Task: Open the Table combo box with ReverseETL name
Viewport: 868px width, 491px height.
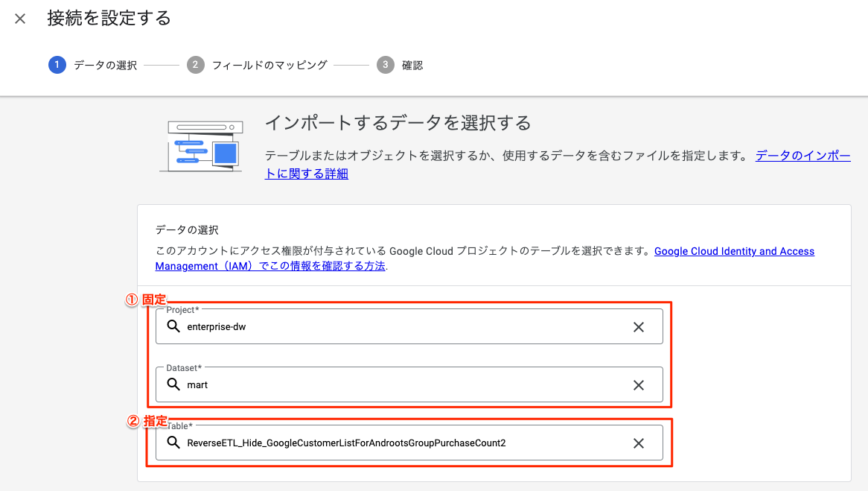Action: 402,443
